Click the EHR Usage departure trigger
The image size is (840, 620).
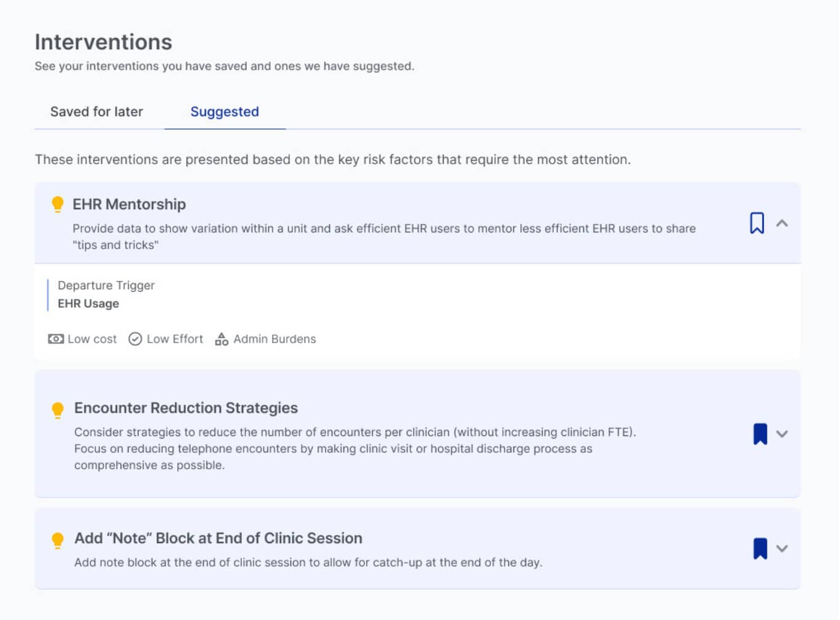pyautogui.click(x=89, y=303)
